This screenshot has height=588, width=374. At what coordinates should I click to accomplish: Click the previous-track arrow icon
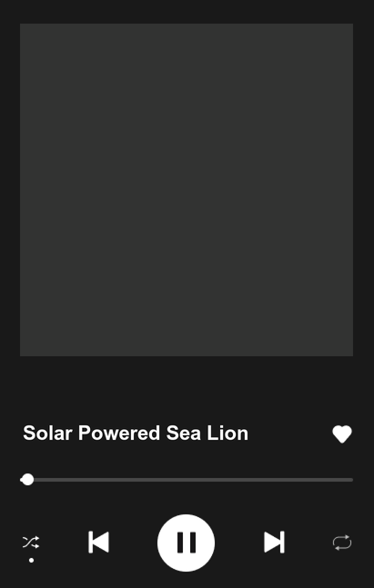point(99,543)
